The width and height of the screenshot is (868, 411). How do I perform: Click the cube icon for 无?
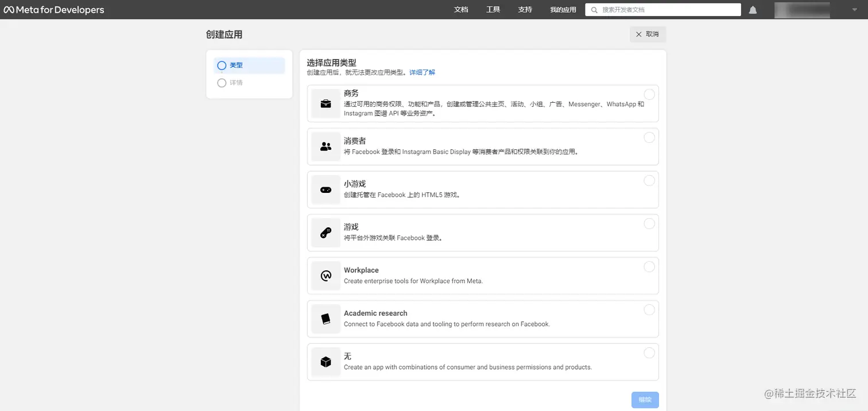click(325, 362)
